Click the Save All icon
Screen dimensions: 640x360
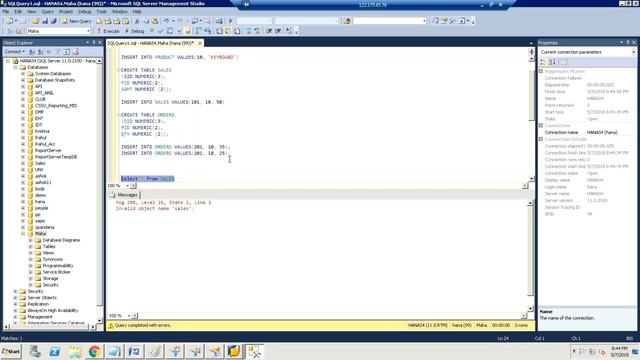(x=53, y=21)
